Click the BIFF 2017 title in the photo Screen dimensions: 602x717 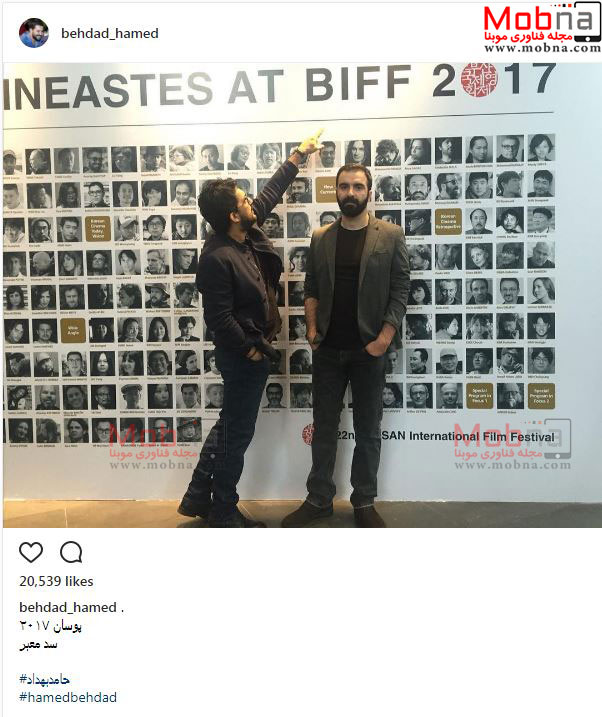432,80
